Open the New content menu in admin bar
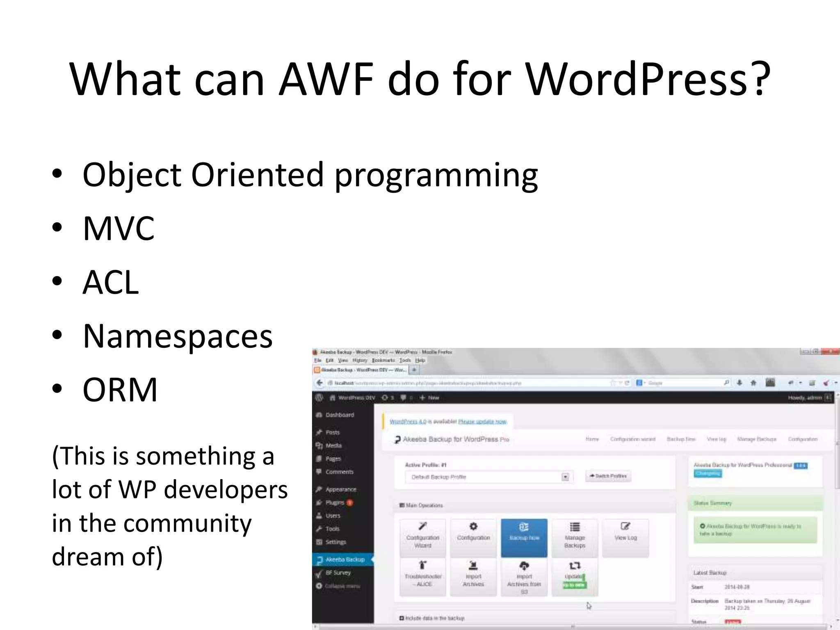 [429, 397]
